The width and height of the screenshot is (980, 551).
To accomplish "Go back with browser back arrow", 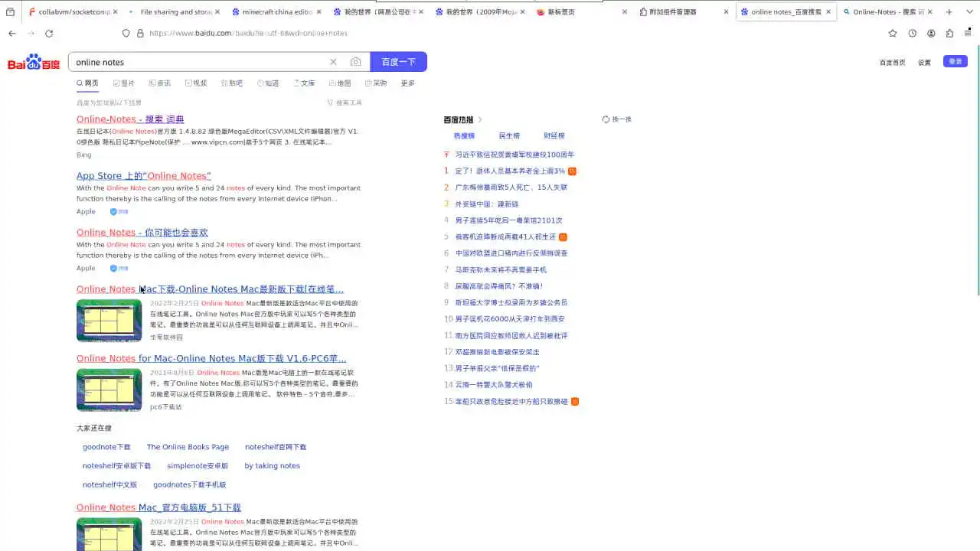I will (12, 33).
